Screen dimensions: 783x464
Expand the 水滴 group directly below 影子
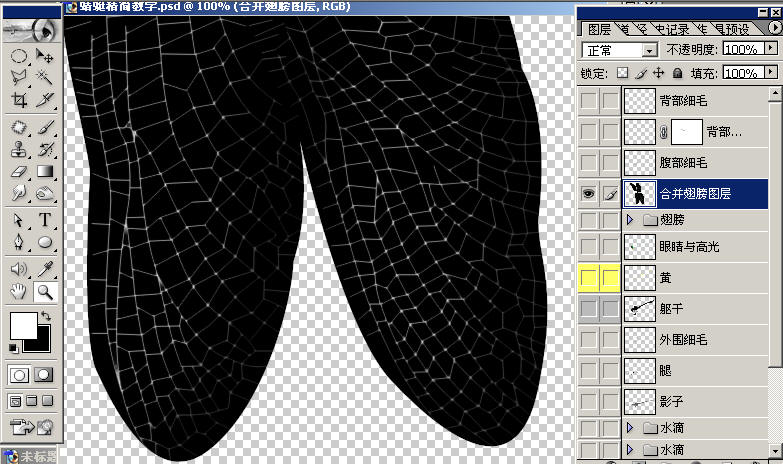[630, 428]
